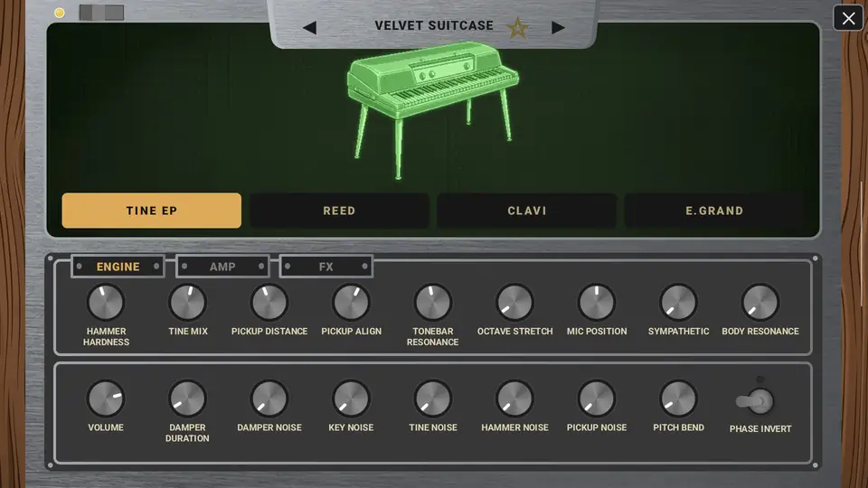Click the Tine Mix knob

[188, 302]
